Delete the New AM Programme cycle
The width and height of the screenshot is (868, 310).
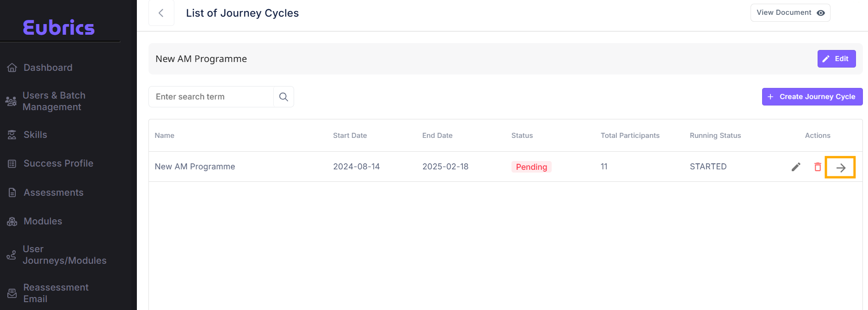(x=818, y=167)
